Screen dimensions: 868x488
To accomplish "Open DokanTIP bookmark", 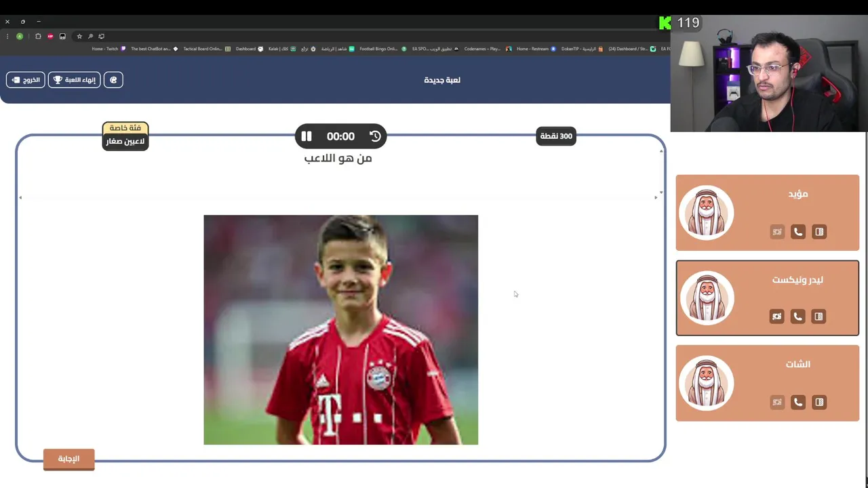I will pyautogui.click(x=583, y=49).
